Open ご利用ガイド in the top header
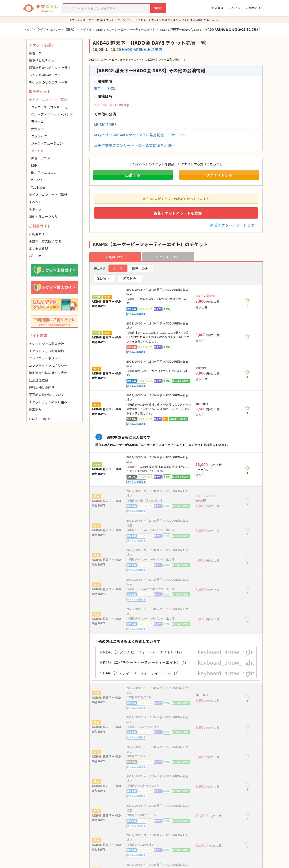The width and height of the screenshot is (289, 868). coord(255,8)
